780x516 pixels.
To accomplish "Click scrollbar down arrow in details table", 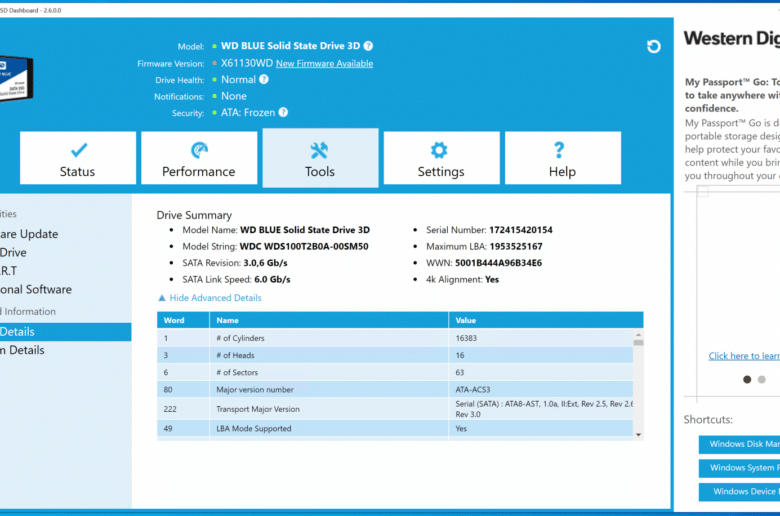I will (638, 435).
